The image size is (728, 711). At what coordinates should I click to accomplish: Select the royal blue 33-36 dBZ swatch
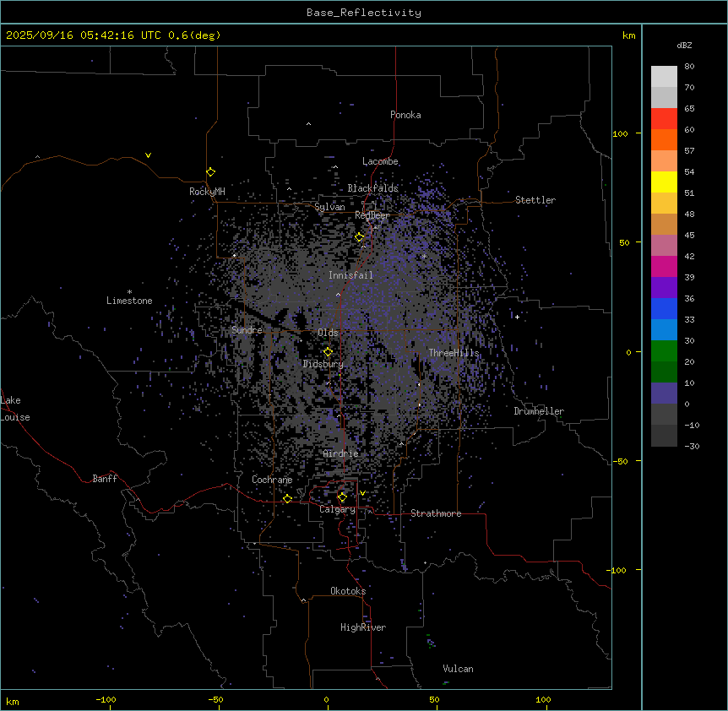point(664,308)
